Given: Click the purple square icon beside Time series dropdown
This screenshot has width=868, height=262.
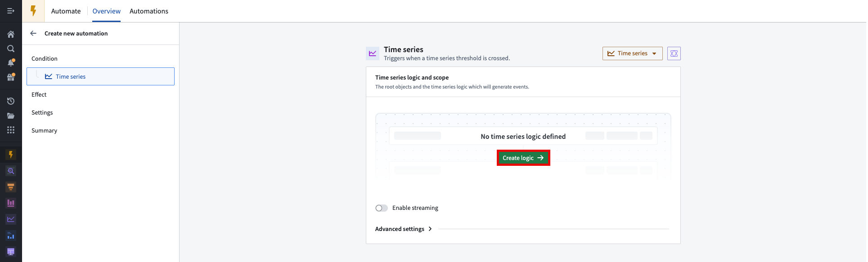Looking at the screenshot, I should pyautogui.click(x=674, y=53).
